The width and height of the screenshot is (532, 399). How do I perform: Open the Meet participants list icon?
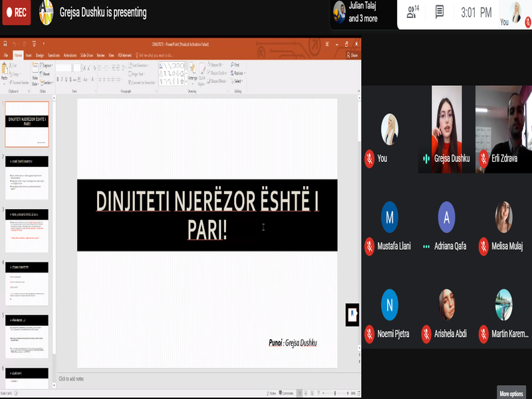pyautogui.click(x=412, y=12)
